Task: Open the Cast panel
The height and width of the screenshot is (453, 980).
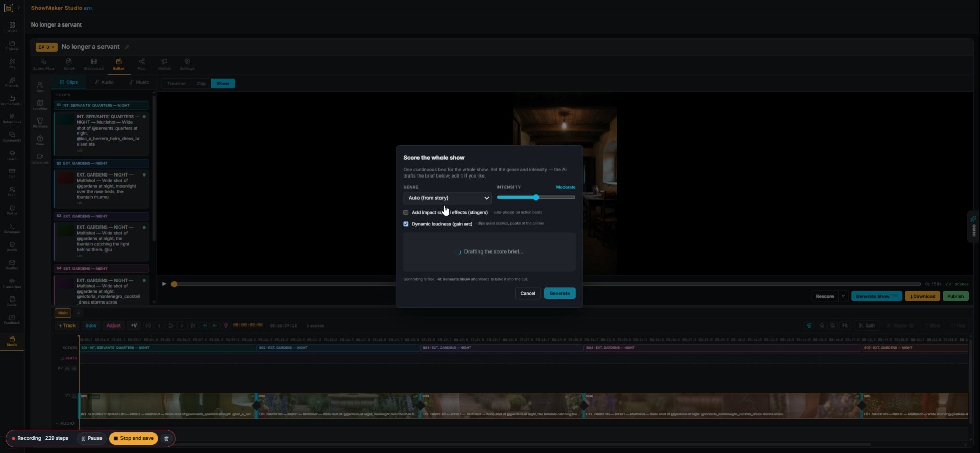Action: 40,87
